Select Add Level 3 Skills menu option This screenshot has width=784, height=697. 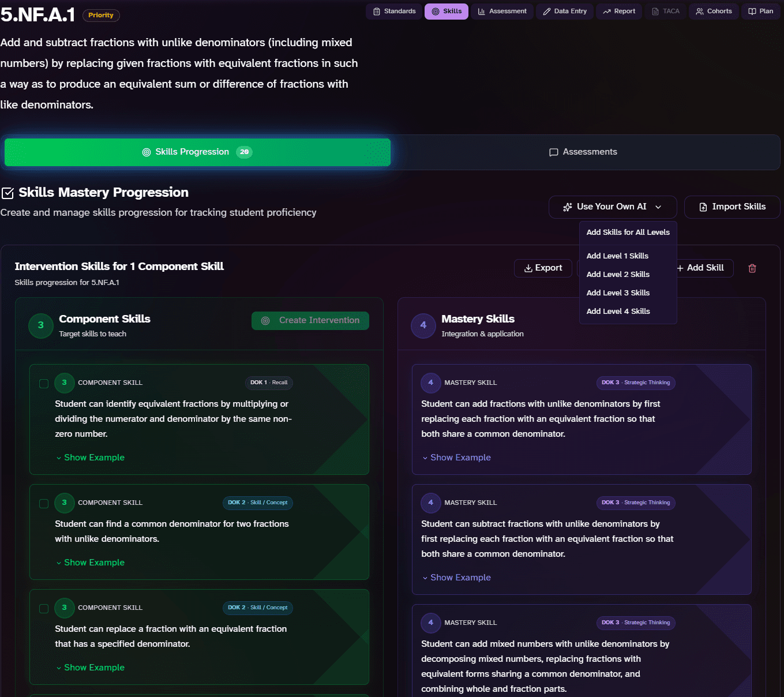[618, 293]
